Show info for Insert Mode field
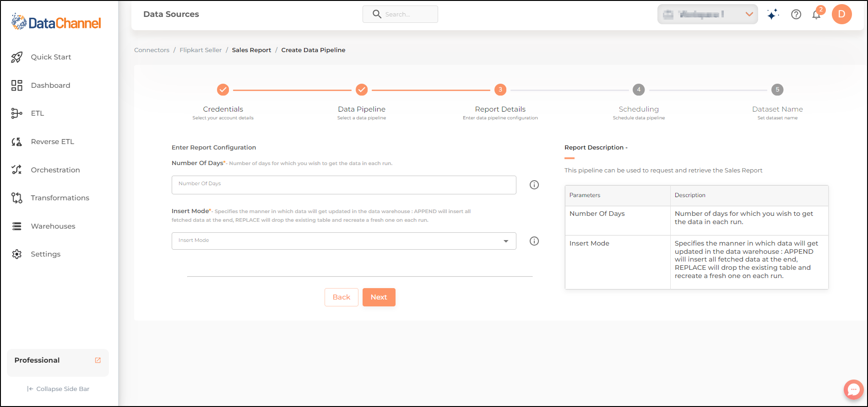868x407 pixels. click(534, 241)
